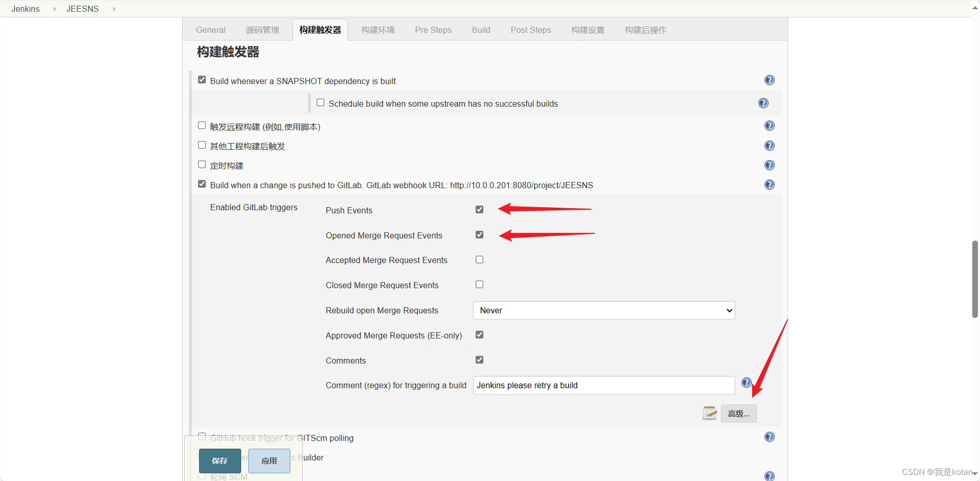This screenshot has width=980, height=481.
Task: Click the page vertical scrollbar thumb
Action: click(975, 279)
